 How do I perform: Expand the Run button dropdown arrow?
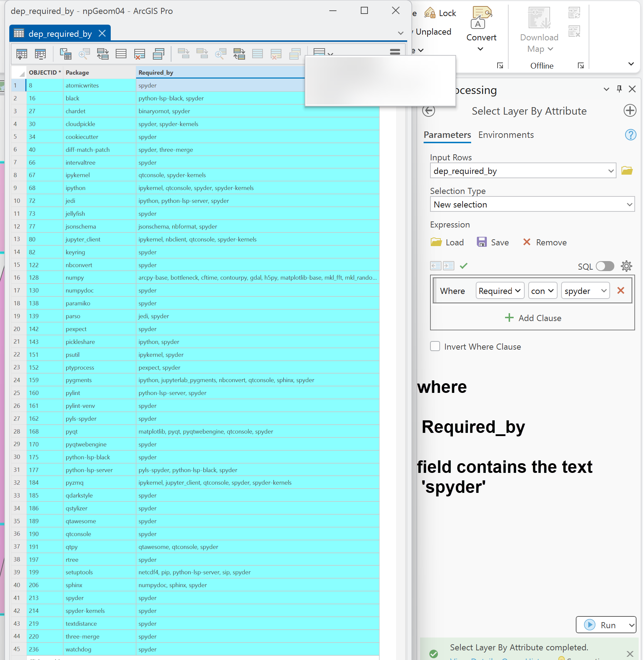(x=631, y=625)
